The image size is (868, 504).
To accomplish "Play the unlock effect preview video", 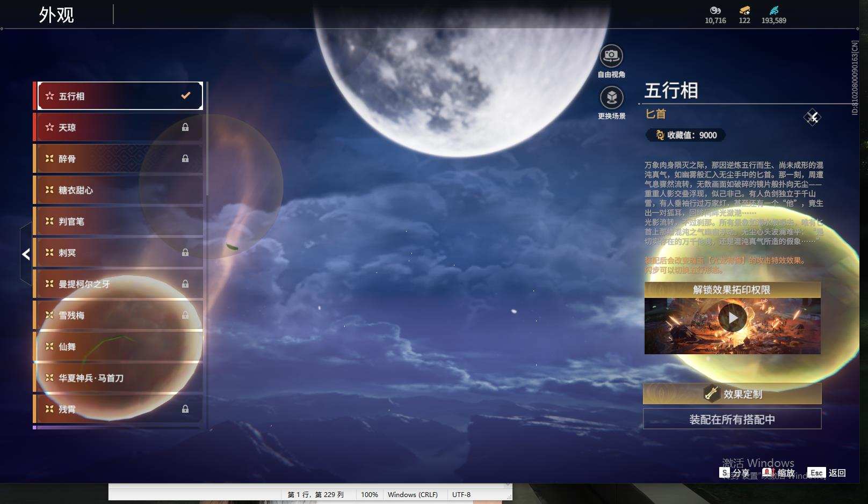I will 732,318.
